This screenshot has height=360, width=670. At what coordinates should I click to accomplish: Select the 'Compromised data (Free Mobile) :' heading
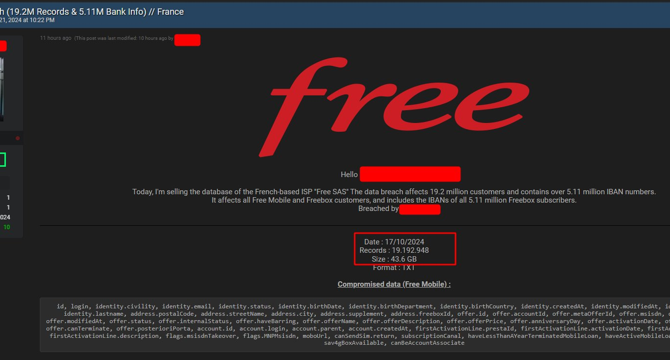click(x=394, y=284)
